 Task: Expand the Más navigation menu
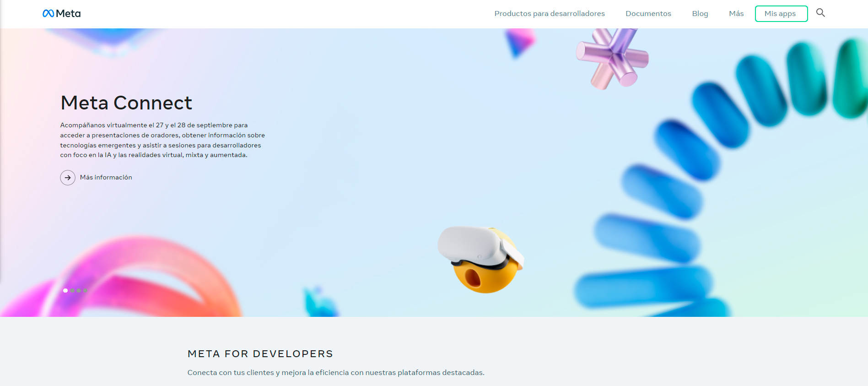tap(736, 14)
